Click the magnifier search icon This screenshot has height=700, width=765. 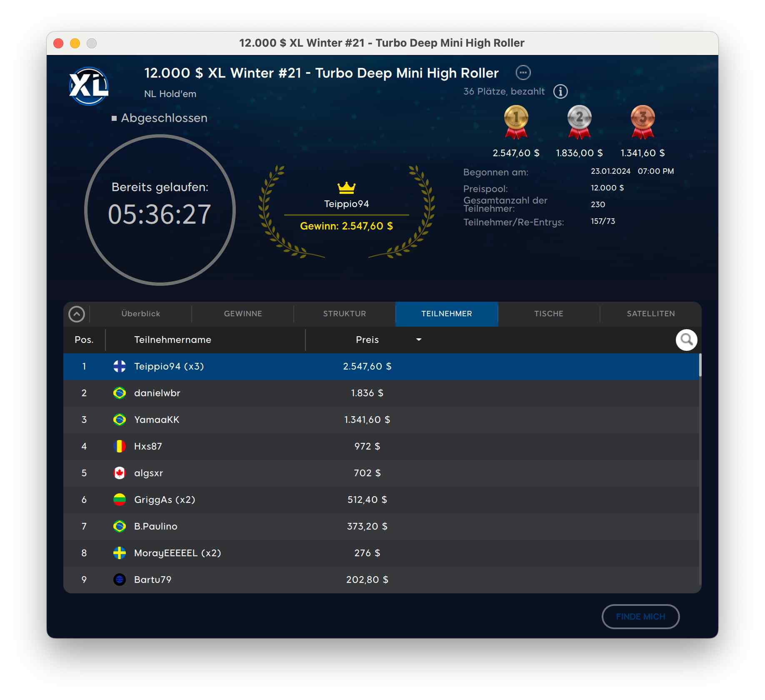click(686, 340)
